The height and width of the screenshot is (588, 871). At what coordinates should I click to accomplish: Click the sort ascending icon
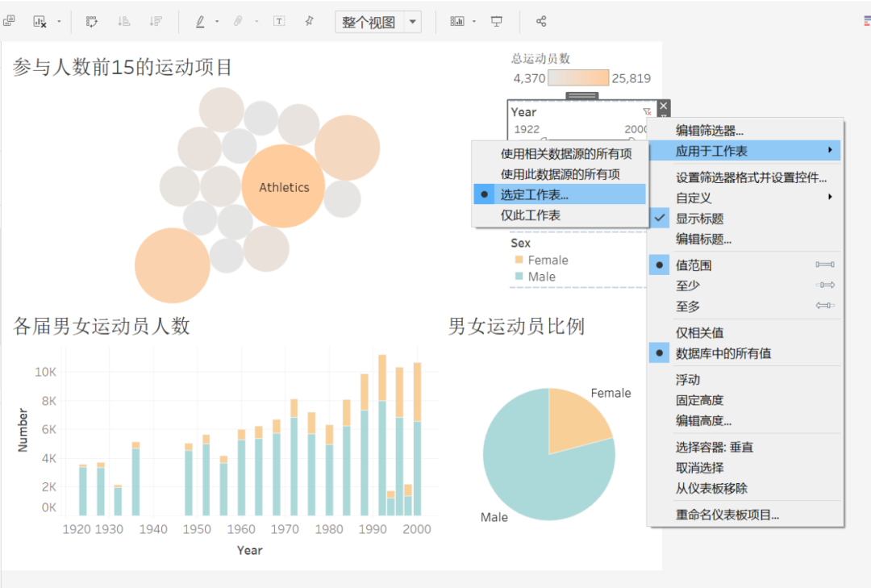coord(124,21)
